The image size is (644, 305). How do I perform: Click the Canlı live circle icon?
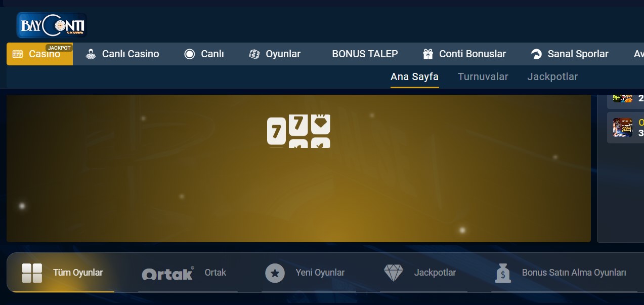190,54
